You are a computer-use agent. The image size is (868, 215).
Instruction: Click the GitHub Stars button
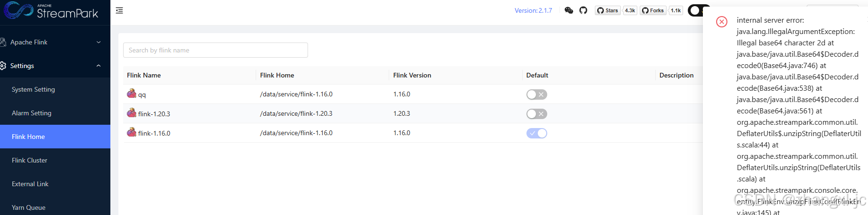click(608, 10)
